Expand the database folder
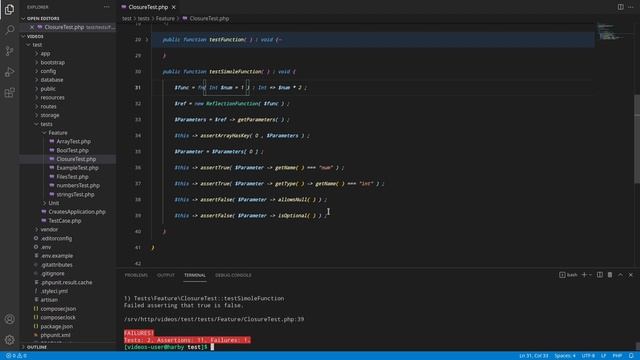640x360 pixels. pos(51,80)
